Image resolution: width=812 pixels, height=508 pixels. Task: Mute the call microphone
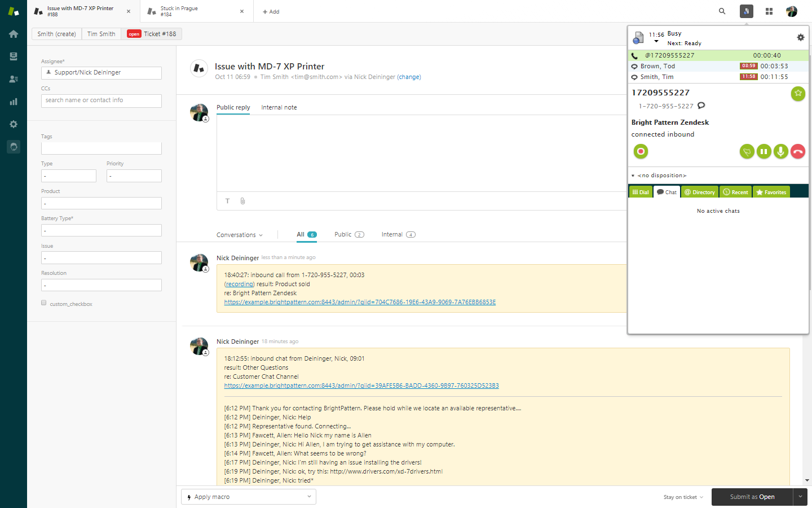pyautogui.click(x=781, y=151)
